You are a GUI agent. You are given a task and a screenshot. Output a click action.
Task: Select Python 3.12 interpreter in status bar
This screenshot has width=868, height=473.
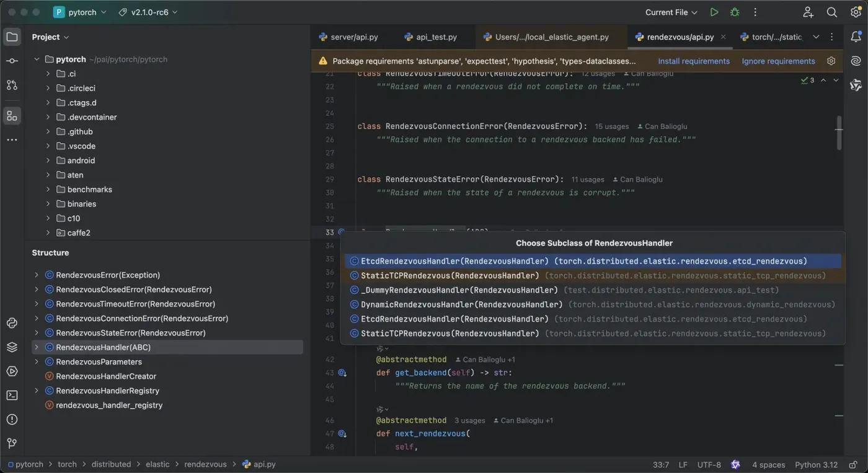(817, 464)
